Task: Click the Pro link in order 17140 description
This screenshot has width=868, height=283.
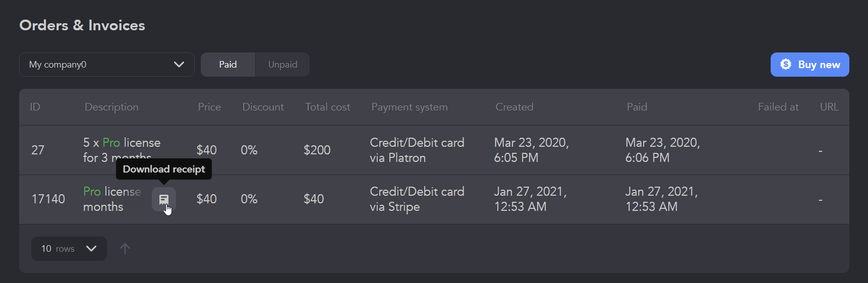Action: 92,192
